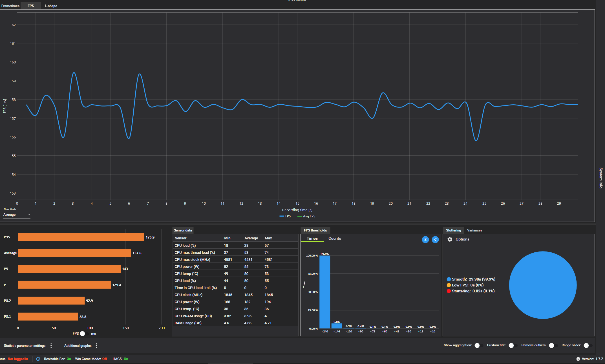Click the blue less-than icon in FPS thresholds
This screenshot has width=605, height=364.
[x=435, y=240]
